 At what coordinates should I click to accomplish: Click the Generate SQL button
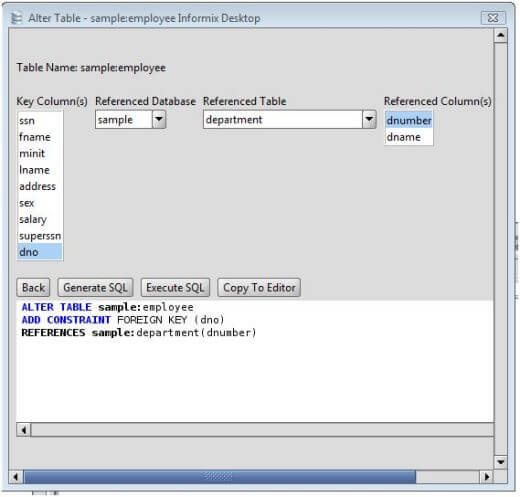click(95, 287)
